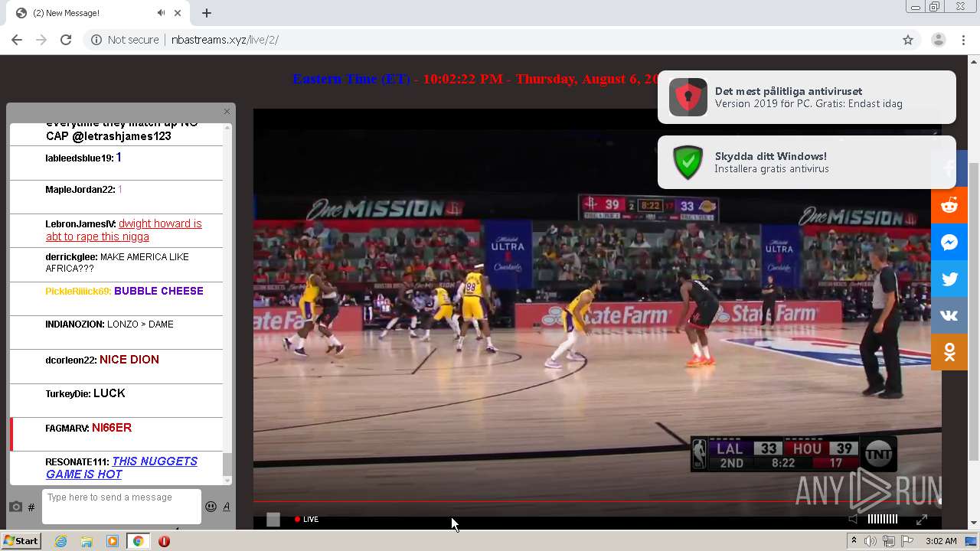Stop the live video playback
Image resolution: width=980 pixels, height=551 pixels.
click(273, 520)
